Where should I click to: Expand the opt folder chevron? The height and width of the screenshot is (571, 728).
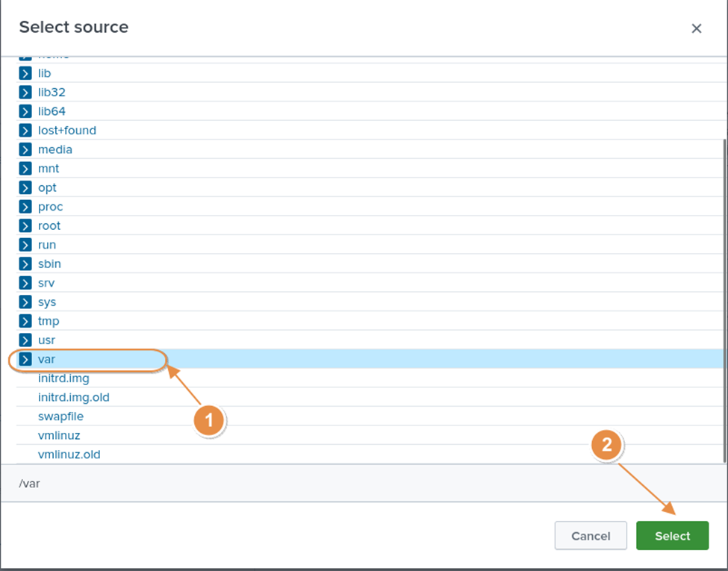point(25,187)
